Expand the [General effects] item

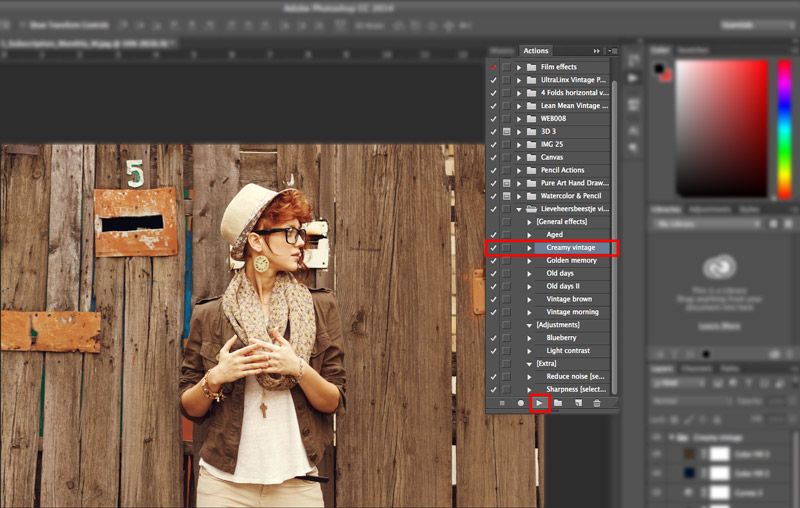(x=529, y=222)
